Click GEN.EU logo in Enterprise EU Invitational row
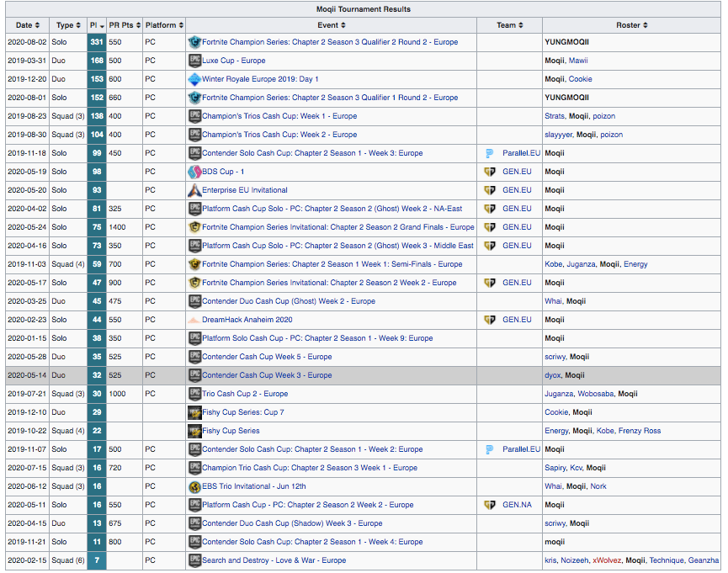 pos(490,190)
